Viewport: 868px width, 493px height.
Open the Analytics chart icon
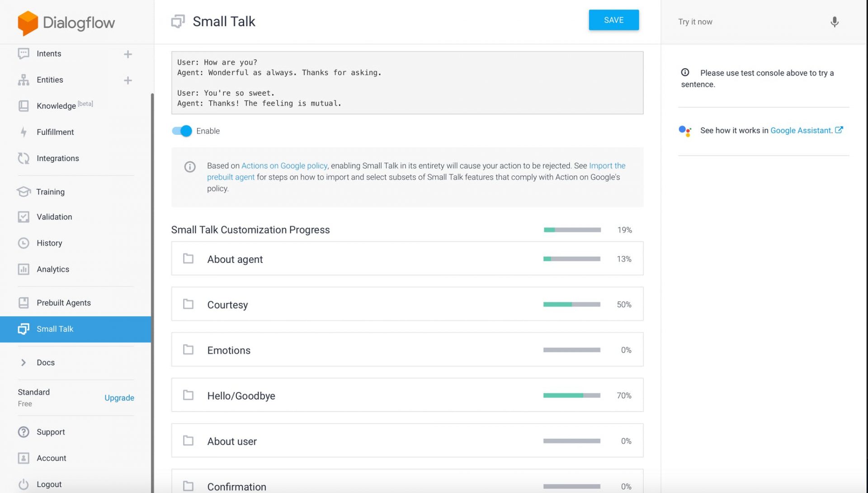(x=24, y=269)
